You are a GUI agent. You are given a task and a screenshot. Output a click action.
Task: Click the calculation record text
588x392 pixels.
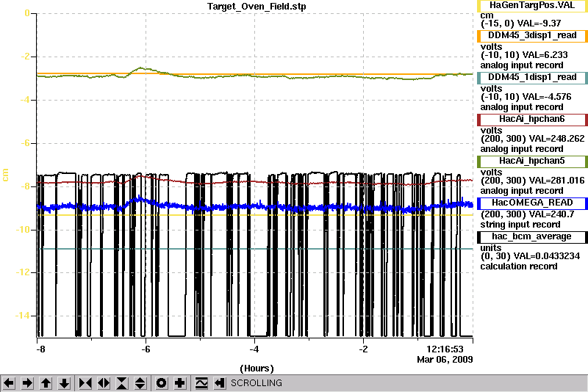point(519,266)
